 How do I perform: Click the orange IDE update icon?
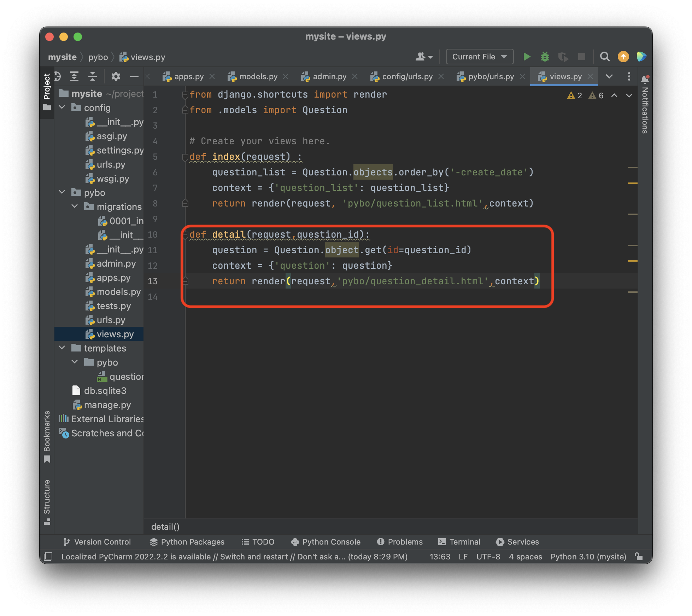(623, 57)
